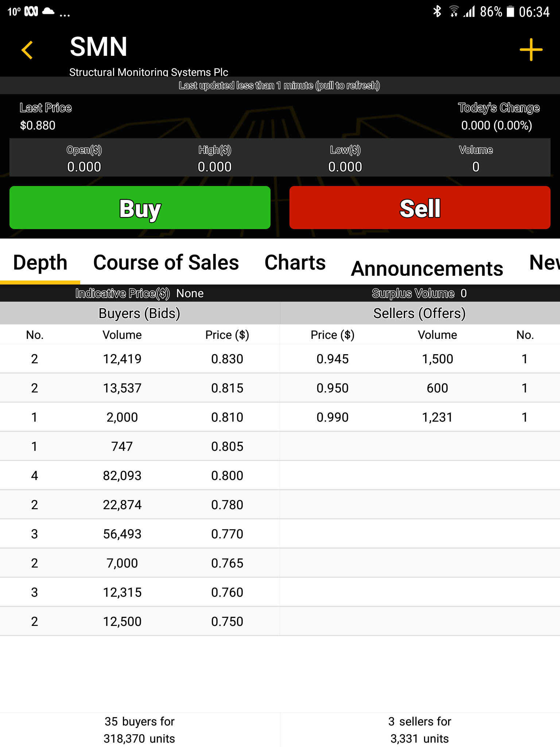The height and width of the screenshot is (747, 560).
Task: Tap bid volume 2,000
Action: 122,417
